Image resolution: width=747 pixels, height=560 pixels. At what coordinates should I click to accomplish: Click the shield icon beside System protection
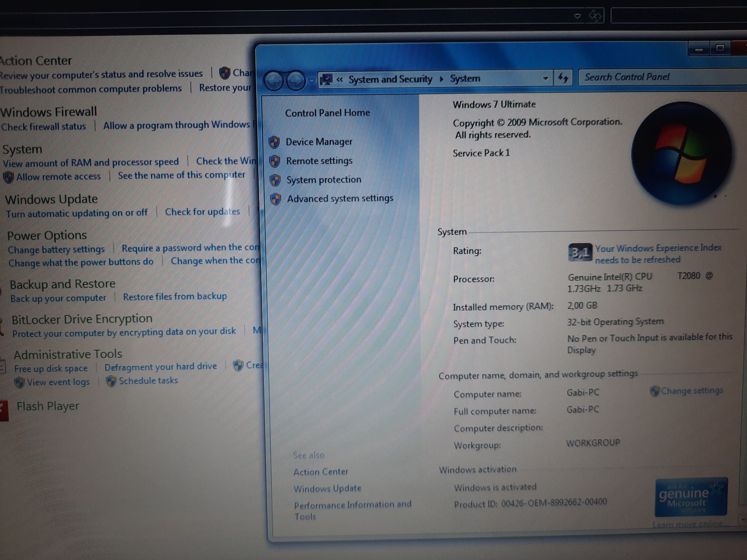tap(275, 180)
